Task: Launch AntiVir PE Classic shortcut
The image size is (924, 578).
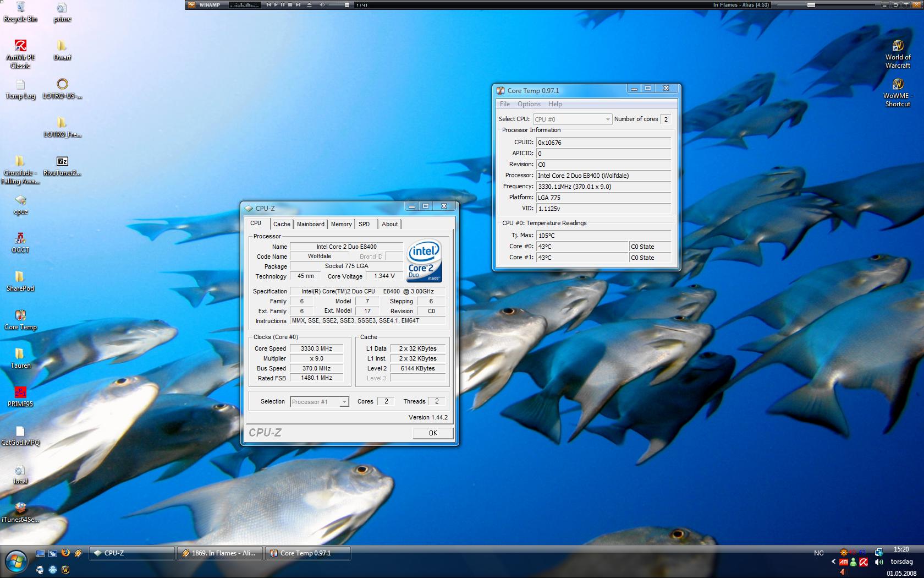Action: 20,54
